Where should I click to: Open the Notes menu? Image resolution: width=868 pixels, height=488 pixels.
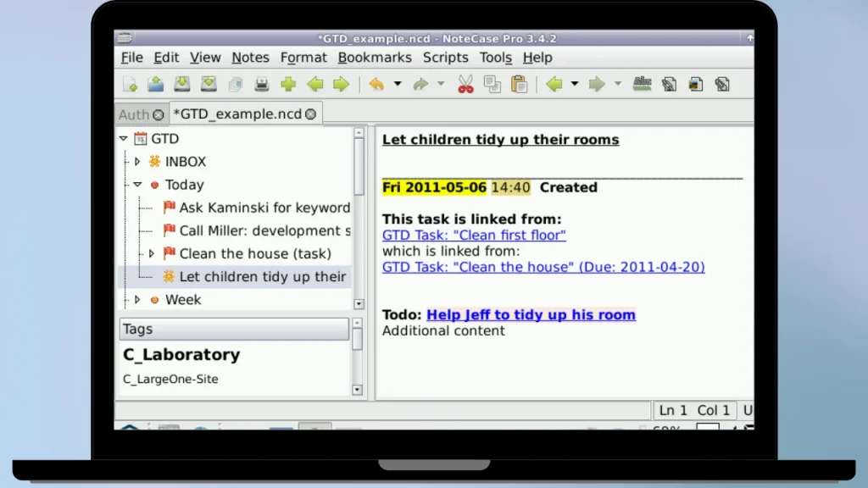pyautogui.click(x=250, y=58)
